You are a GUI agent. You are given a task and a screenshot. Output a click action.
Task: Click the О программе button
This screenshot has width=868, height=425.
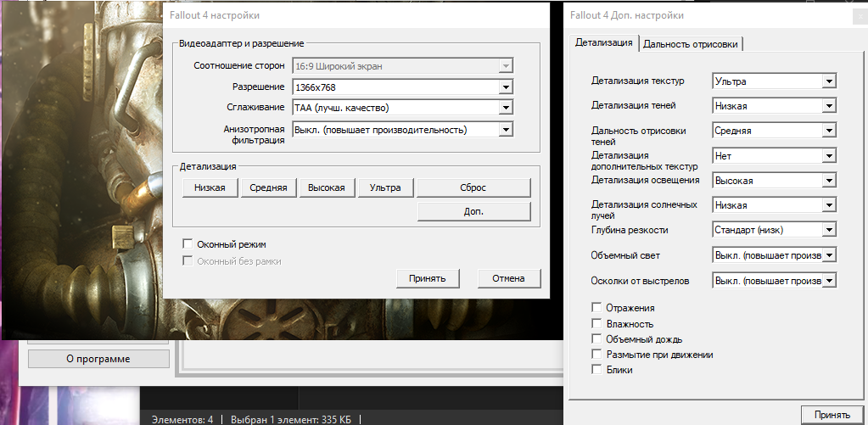[x=98, y=359]
